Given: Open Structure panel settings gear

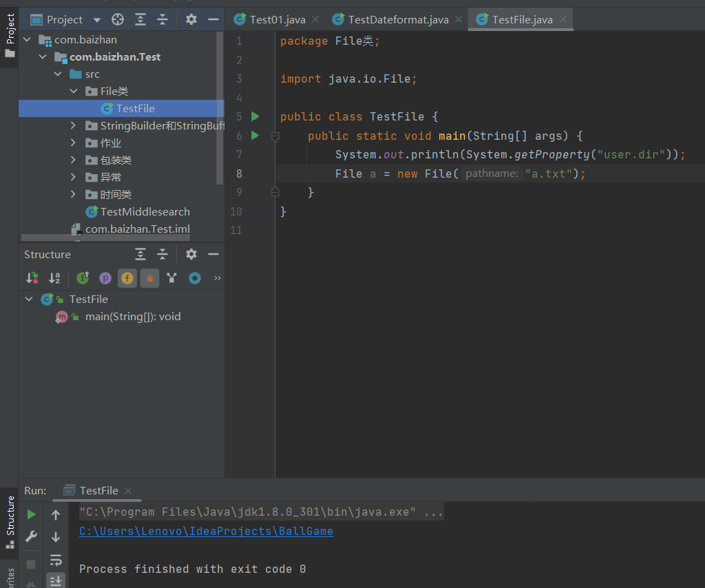Looking at the screenshot, I should [x=191, y=255].
